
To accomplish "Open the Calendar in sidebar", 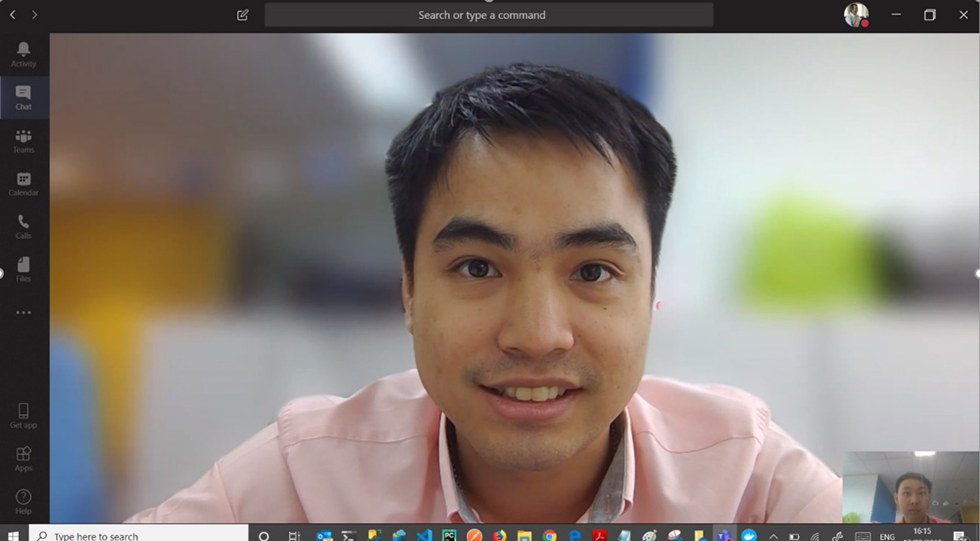I will point(23,183).
